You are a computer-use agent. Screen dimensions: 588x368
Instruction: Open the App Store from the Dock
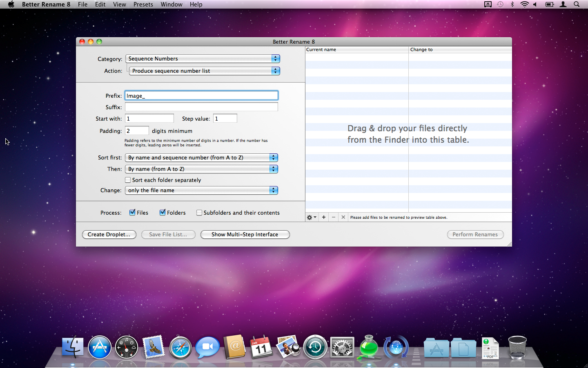(100, 347)
